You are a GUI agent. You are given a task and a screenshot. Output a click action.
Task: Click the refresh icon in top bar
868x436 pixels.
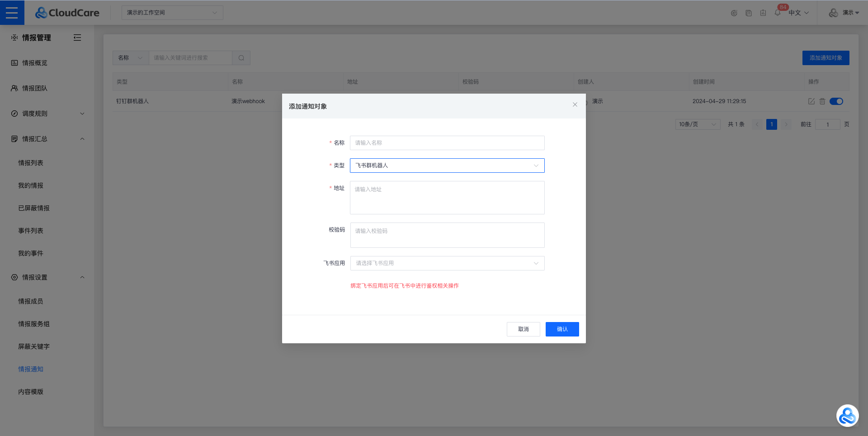point(734,13)
